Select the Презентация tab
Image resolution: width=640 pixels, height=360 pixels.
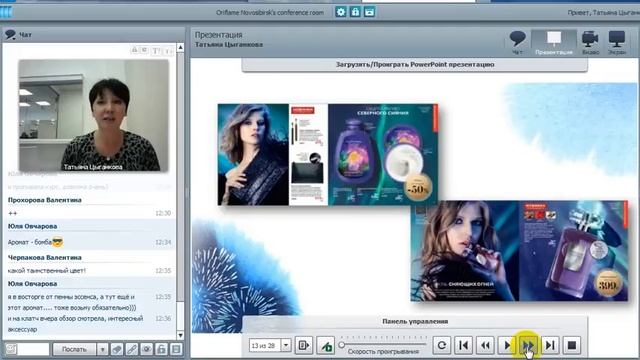click(x=554, y=43)
